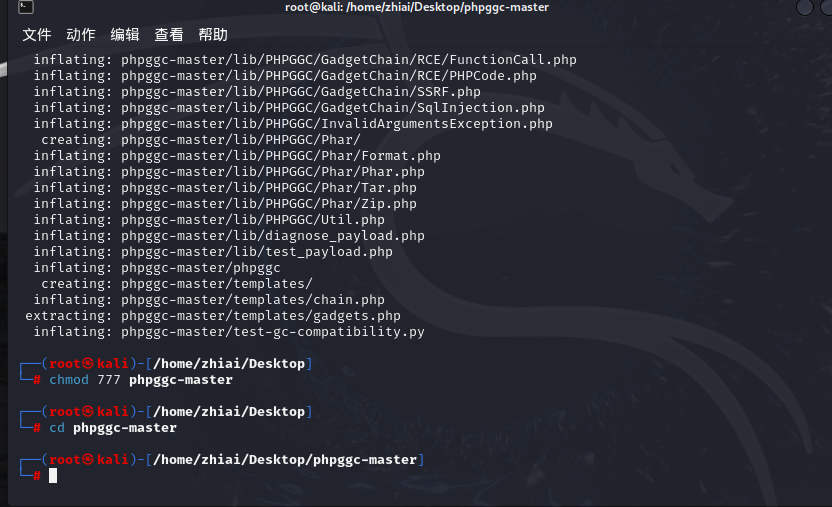Click the ㉿ skull symbol in the last prompt
This screenshot has height=507, width=832.
[x=88, y=460]
